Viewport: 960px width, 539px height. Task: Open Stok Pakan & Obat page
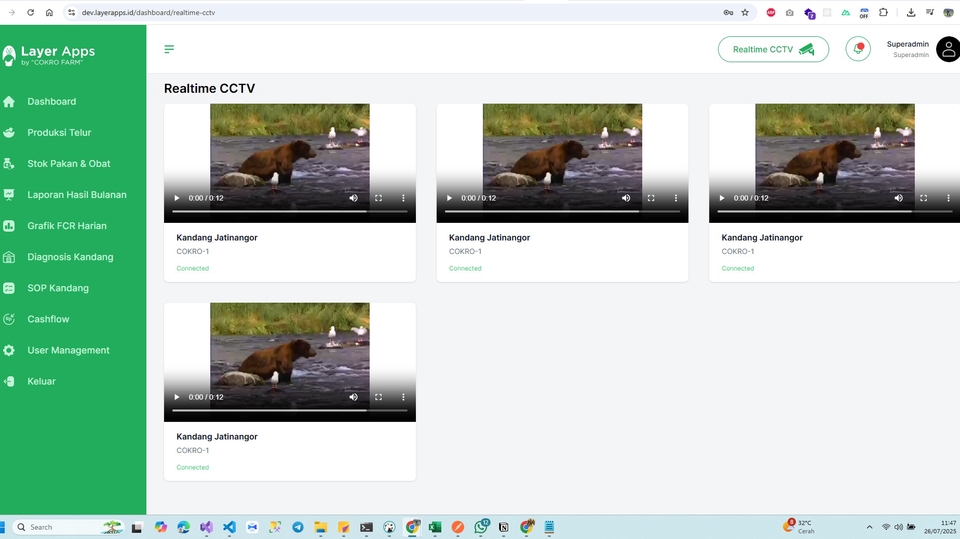[x=68, y=163]
